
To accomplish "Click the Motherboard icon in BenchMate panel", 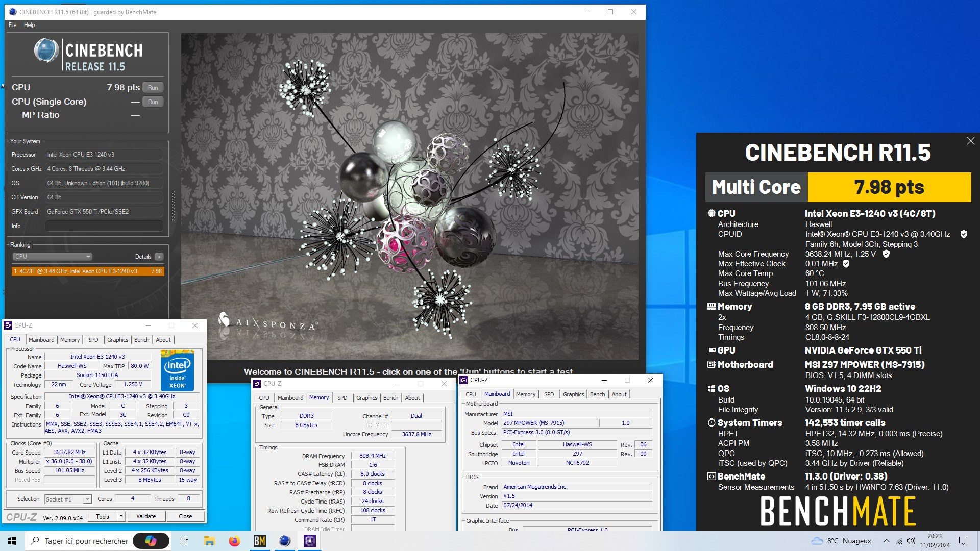I will point(711,365).
